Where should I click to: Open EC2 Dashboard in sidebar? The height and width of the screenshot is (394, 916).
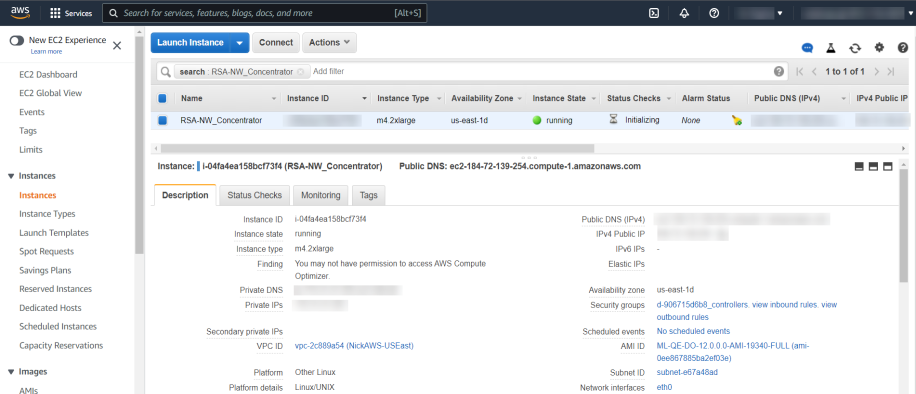coord(48,75)
